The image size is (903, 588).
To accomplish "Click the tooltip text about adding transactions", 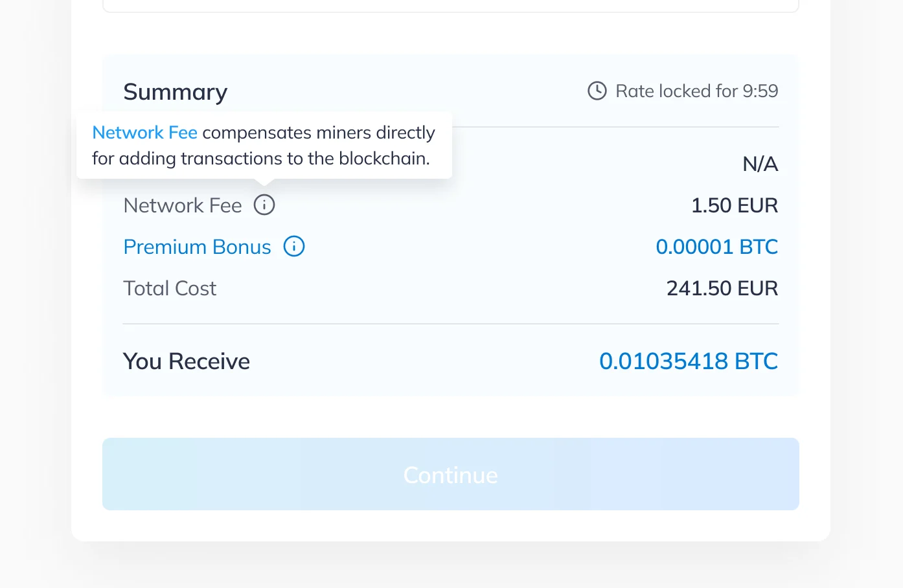I will (x=261, y=158).
